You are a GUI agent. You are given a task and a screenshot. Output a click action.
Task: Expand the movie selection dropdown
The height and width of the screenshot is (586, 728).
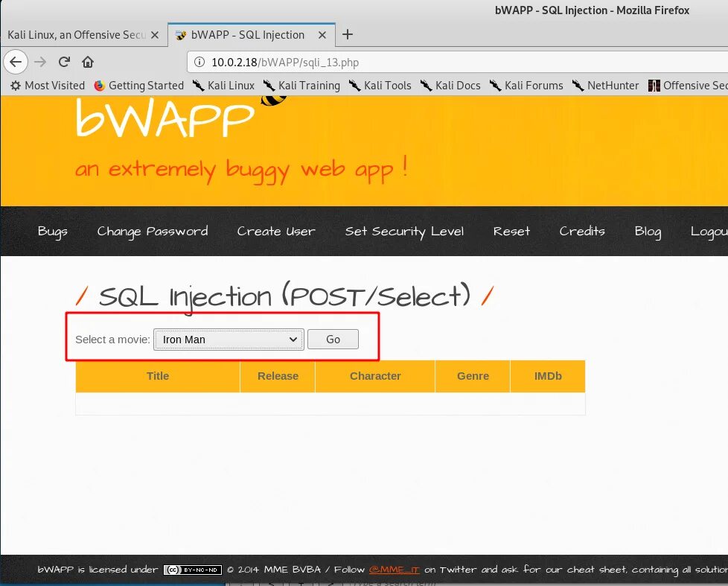tap(229, 340)
